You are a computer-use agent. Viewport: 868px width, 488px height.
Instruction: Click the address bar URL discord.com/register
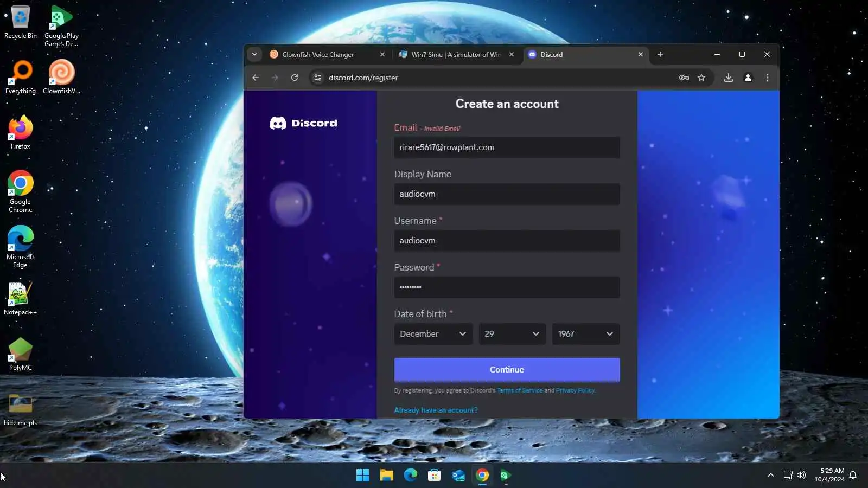[363, 78]
